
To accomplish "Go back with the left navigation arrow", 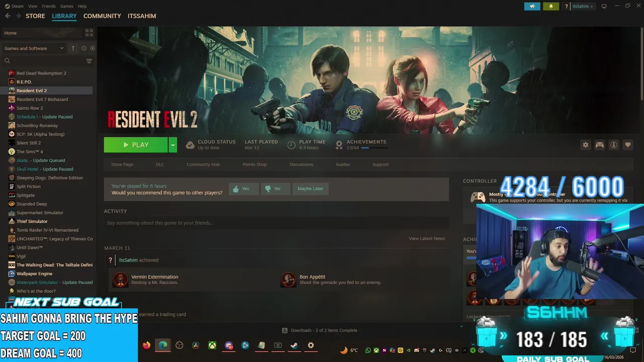I will click(8, 16).
